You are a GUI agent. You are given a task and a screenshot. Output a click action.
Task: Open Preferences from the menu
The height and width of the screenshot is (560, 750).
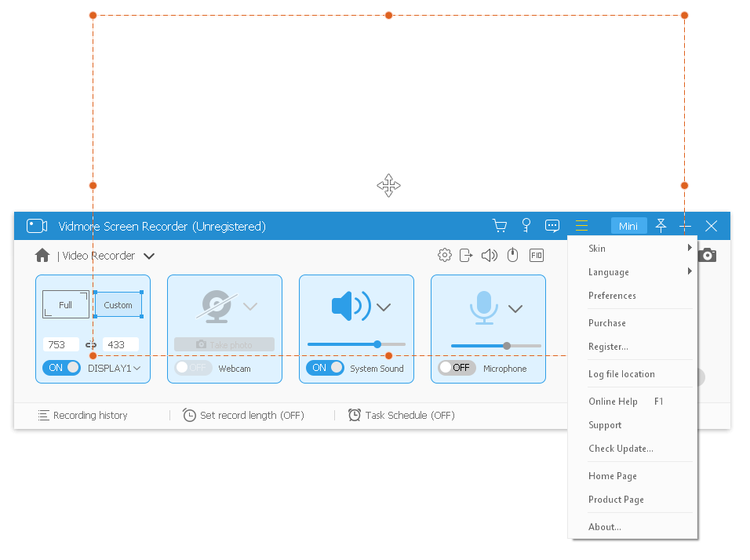[633, 296]
